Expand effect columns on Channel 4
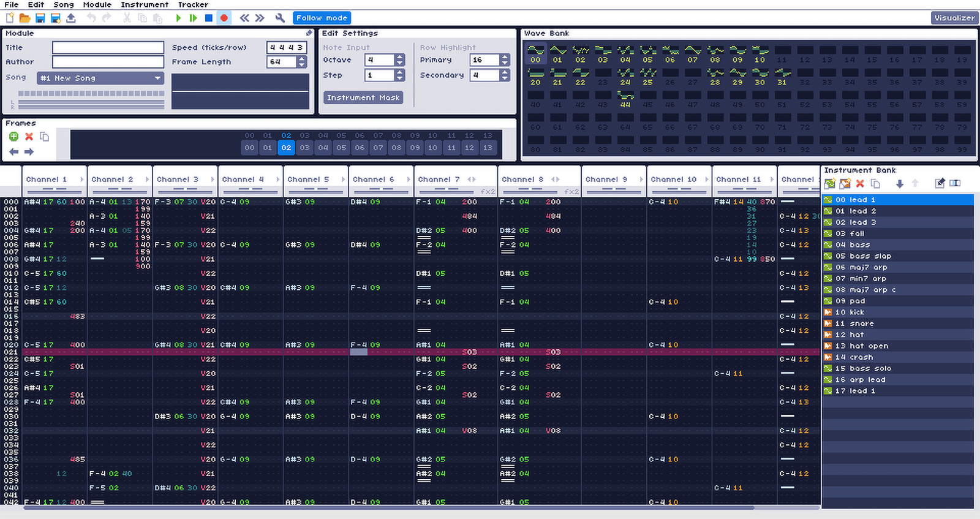Image resolution: width=980 pixels, height=519 pixels. pyautogui.click(x=277, y=180)
